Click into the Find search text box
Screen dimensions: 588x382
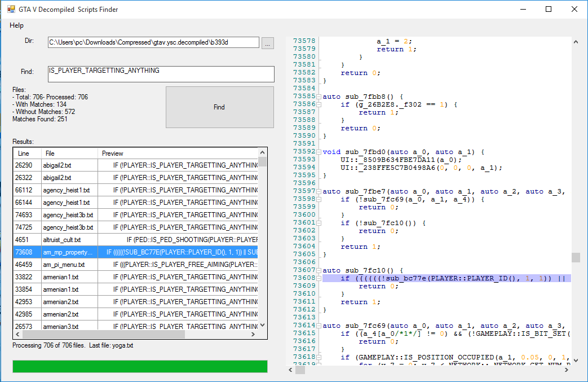coord(161,74)
